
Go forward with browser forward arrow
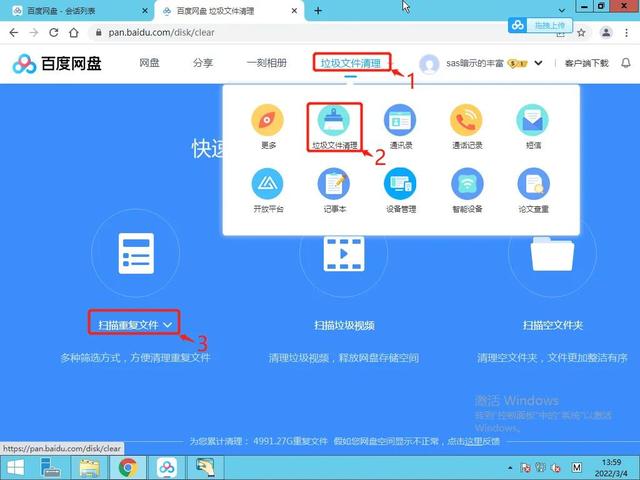(x=34, y=33)
